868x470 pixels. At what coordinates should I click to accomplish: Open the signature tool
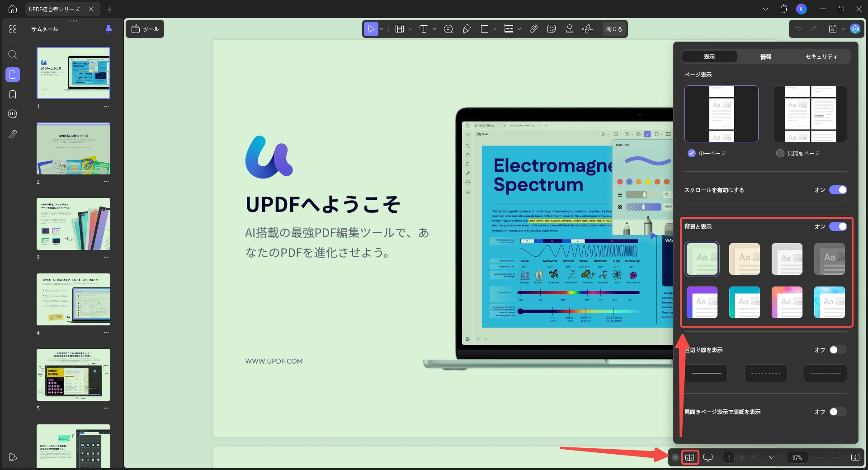(588, 29)
